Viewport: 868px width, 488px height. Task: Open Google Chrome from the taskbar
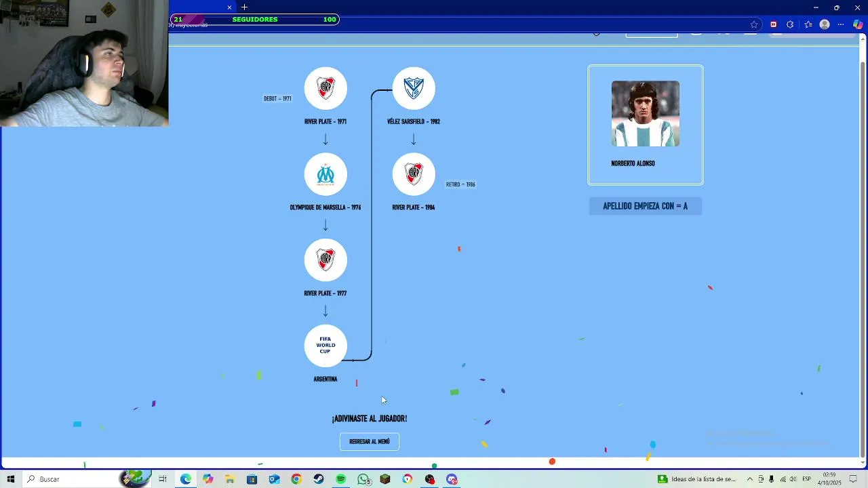click(296, 479)
